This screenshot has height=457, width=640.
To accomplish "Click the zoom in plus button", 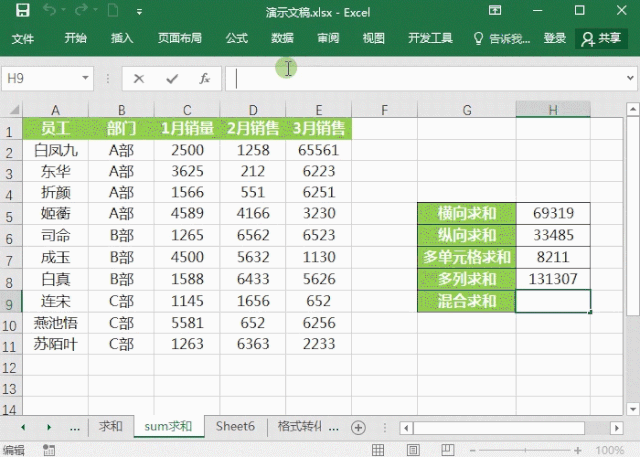I will pyautogui.click(x=578, y=450).
